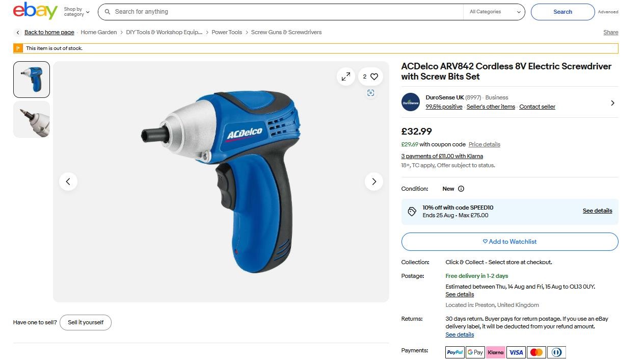Image resolution: width=644 pixels, height=360 pixels.
Task: Click Back to home page link
Action: pos(49,32)
